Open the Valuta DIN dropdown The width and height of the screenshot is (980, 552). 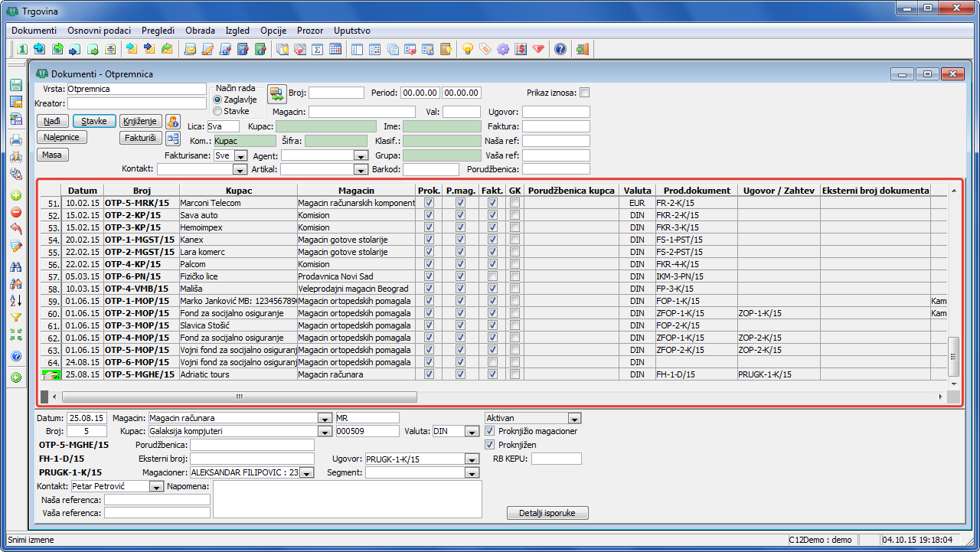click(472, 432)
